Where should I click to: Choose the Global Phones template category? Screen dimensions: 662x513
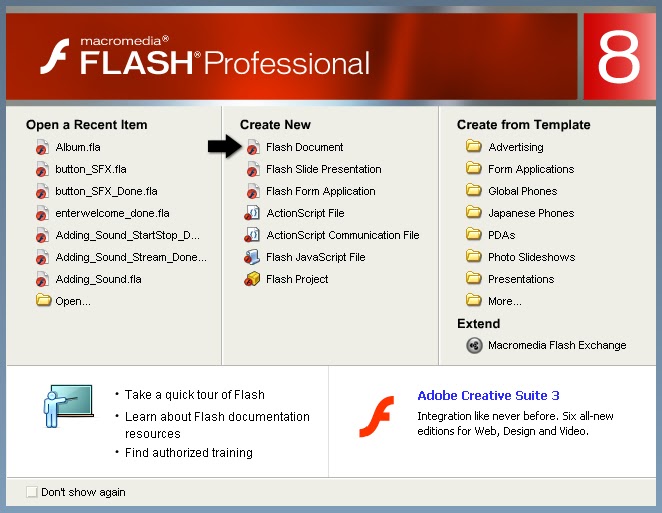pos(523,191)
